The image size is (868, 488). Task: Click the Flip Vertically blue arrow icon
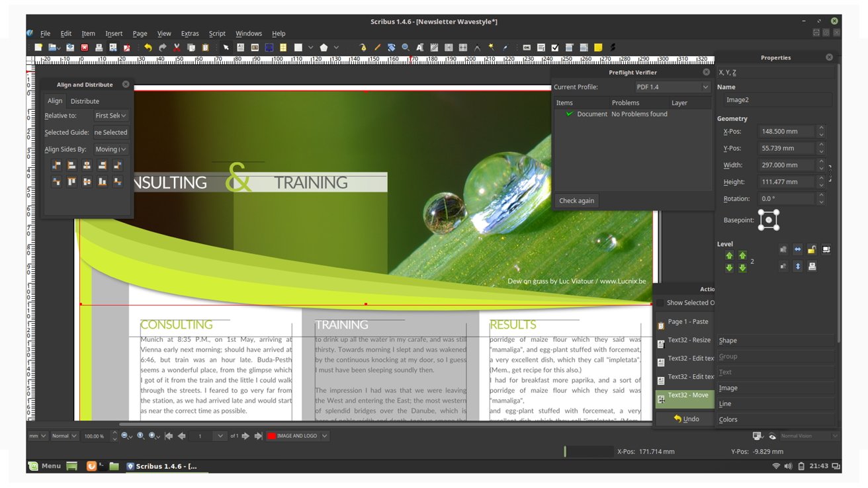tap(797, 266)
